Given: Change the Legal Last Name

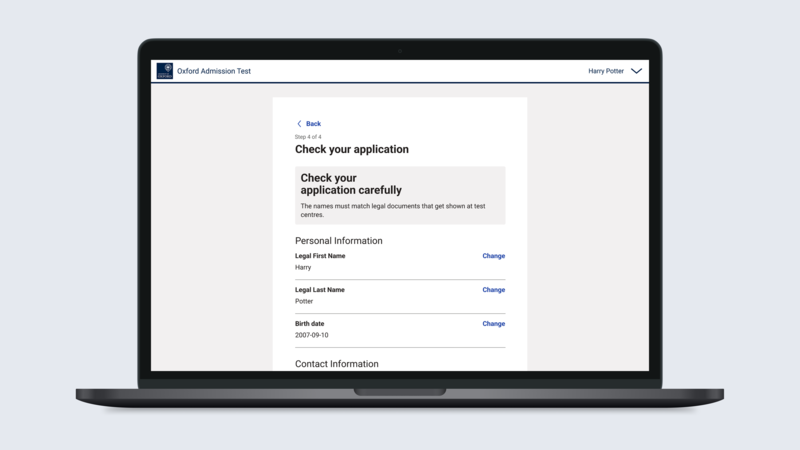Looking at the screenshot, I should (x=493, y=290).
